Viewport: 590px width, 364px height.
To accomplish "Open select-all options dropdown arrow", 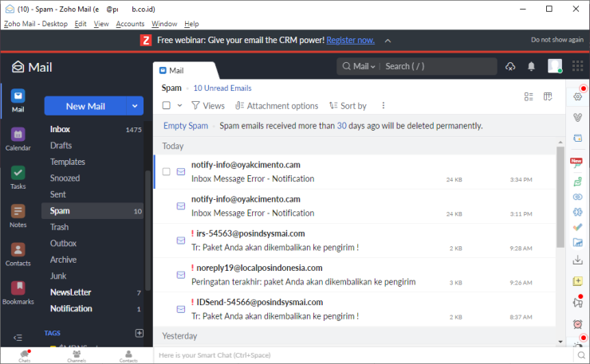I will 179,106.
